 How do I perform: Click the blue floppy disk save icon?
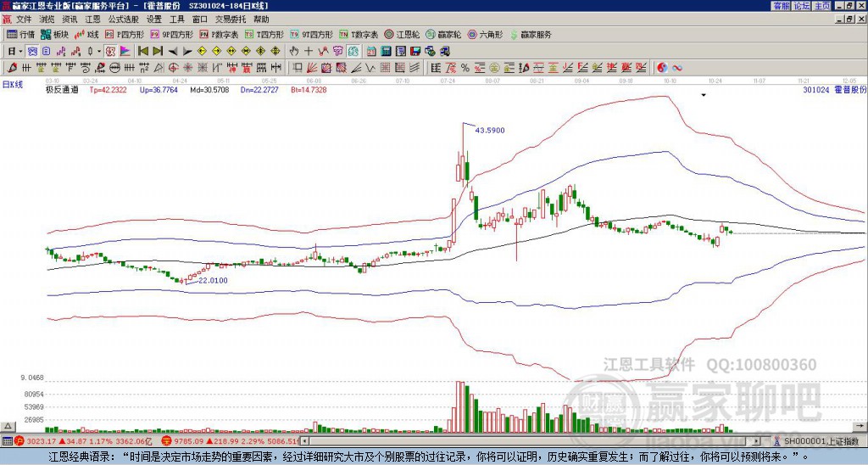click(x=415, y=52)
